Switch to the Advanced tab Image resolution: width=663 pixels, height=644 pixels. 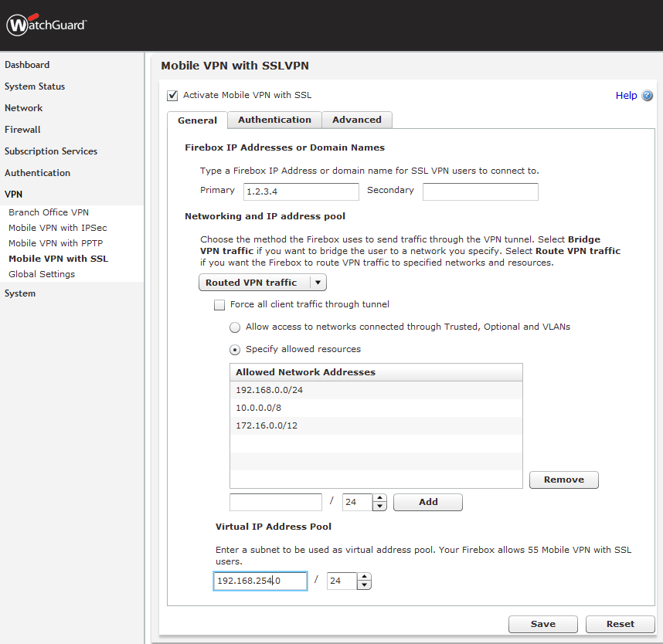click(357, 120)
